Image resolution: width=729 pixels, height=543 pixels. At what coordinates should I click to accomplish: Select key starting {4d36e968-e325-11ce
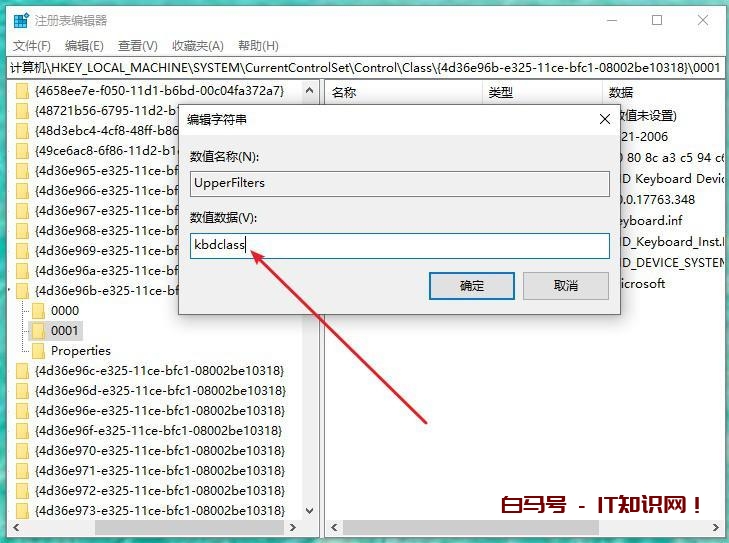[x=106, y=231]
